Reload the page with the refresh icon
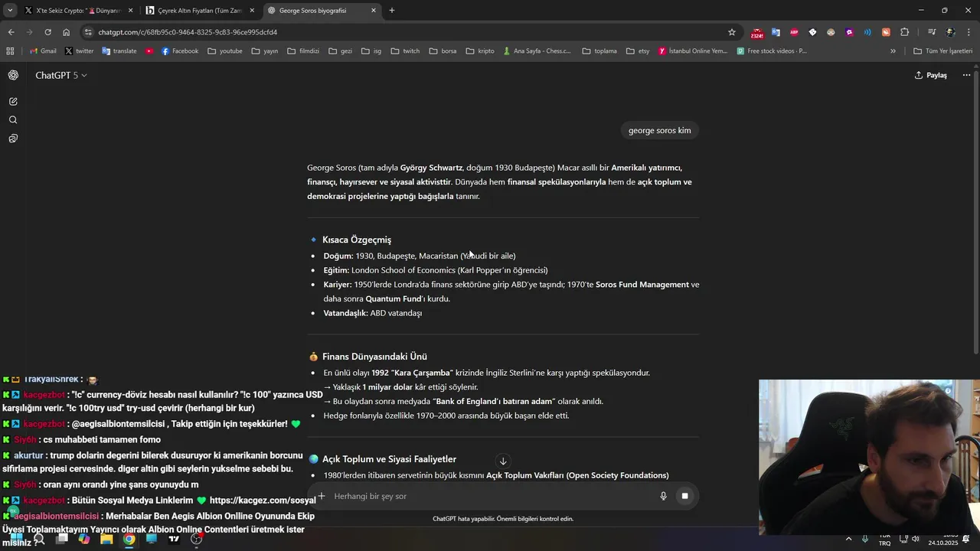The image size is (980, 551). [47, 32]
